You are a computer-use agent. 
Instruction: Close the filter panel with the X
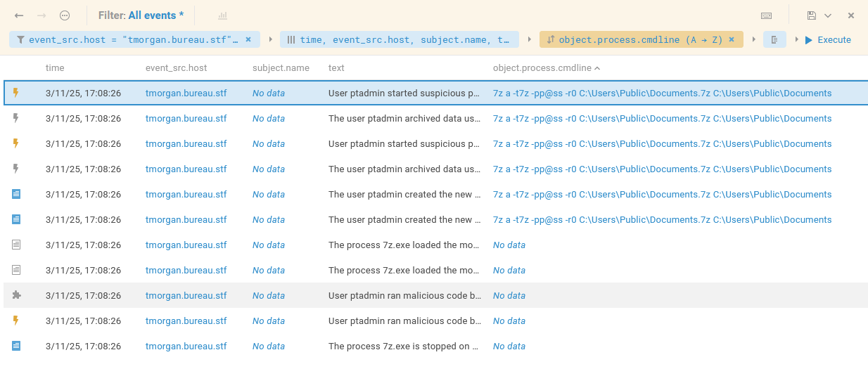click(x=851, y=15)
